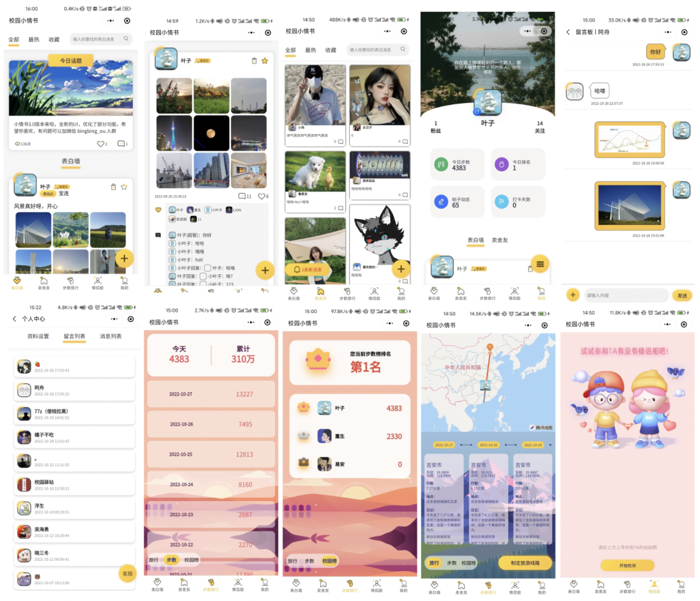Open 今日步数 4383 card on profile

457,165
